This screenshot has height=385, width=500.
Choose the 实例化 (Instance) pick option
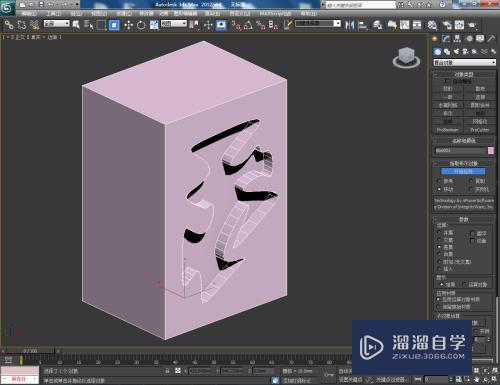click(471, 189)
